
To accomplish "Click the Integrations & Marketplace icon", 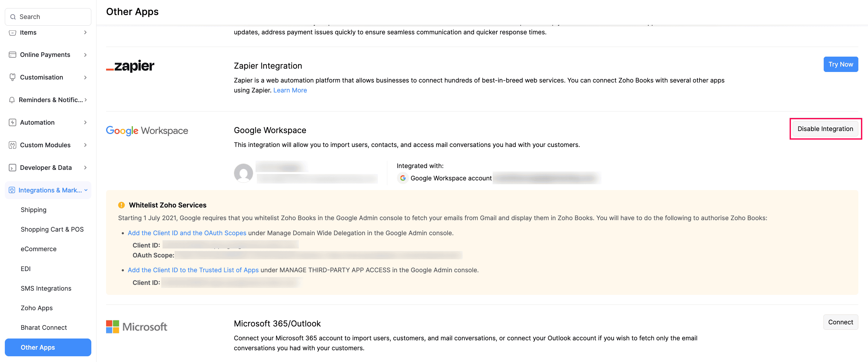I will point(12,190).
